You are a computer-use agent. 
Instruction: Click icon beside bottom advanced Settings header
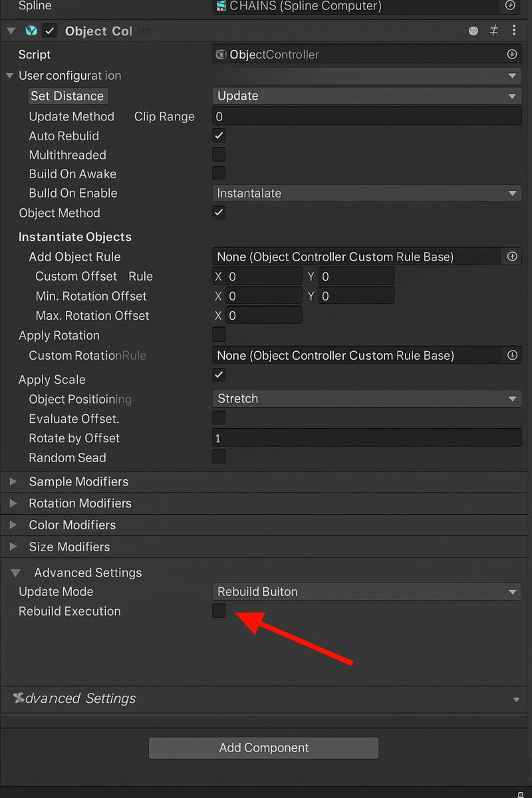coord(19,698)
